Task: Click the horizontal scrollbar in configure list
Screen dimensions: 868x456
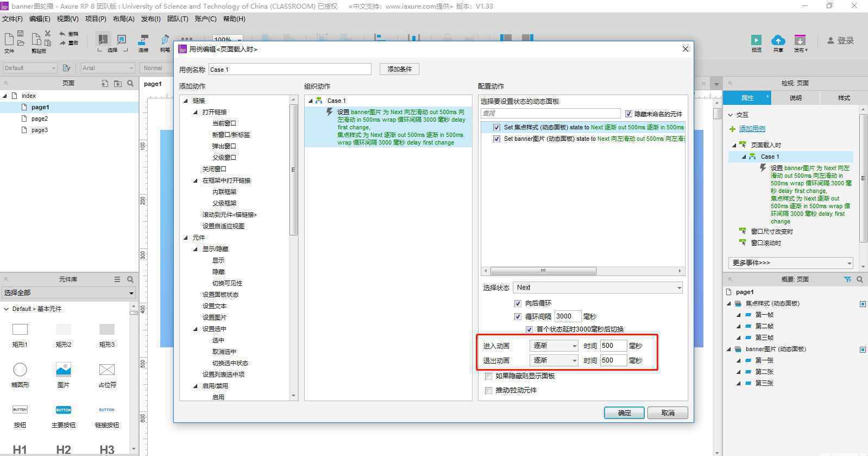Action: click(x=543, y=271)
